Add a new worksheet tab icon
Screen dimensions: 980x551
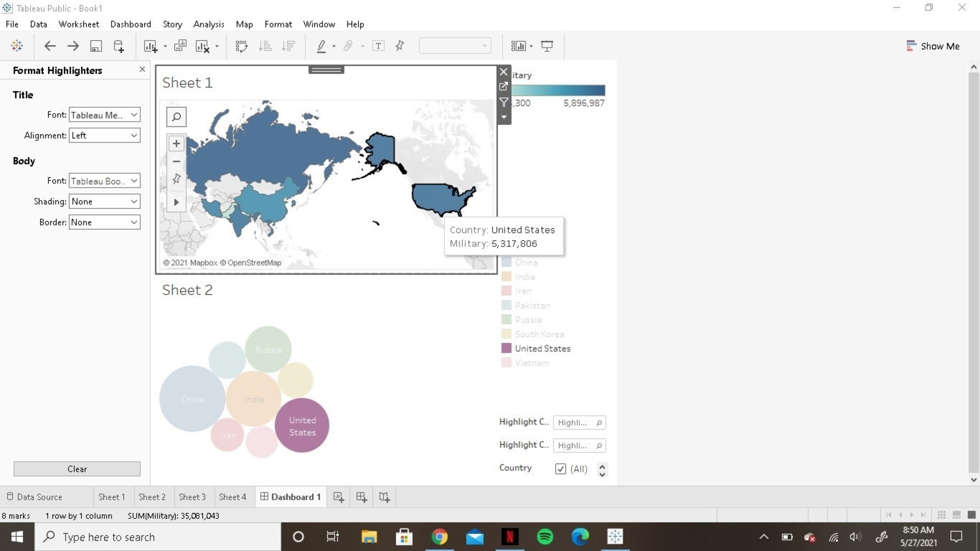coord(338,497)
